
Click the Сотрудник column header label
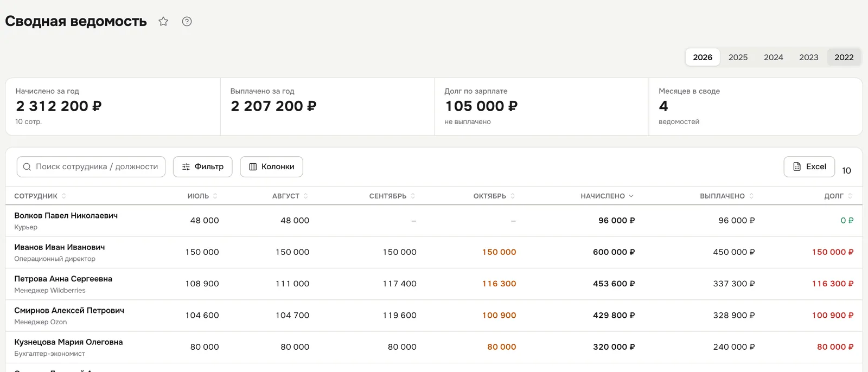point(36,196)
